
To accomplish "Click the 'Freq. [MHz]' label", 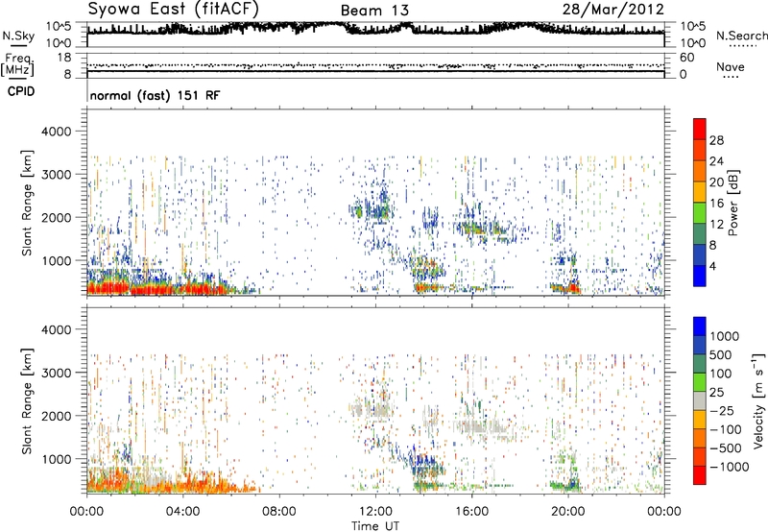I will (17, 65).
